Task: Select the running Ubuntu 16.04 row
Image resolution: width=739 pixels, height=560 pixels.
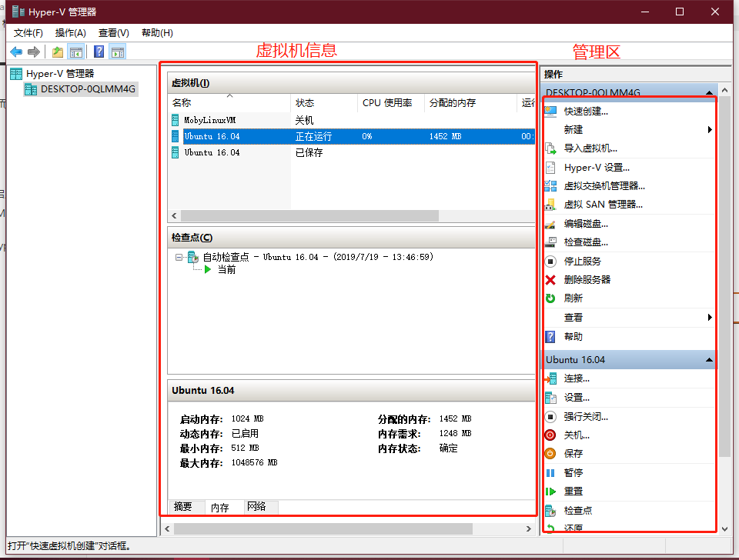Action: pos(353,136)
